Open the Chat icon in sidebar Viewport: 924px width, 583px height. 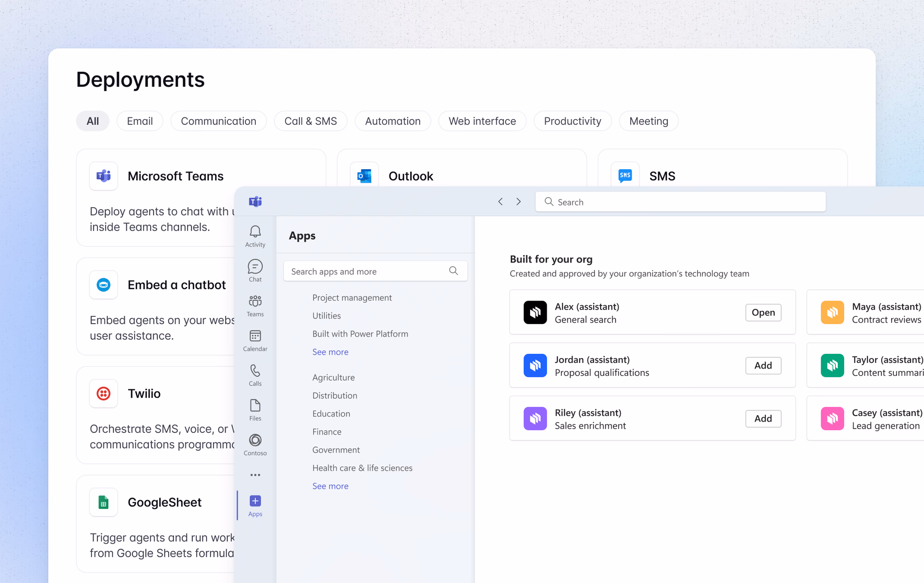(x=255, y=270)
